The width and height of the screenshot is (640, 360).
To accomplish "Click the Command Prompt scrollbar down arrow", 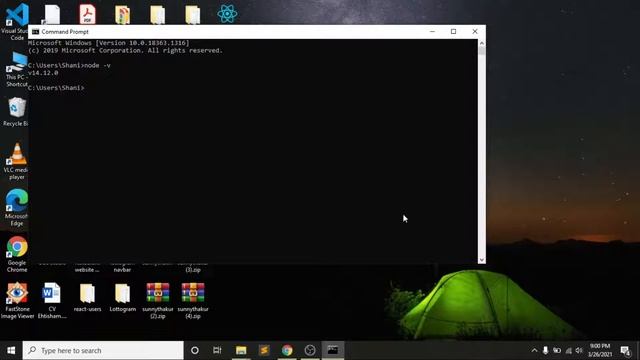I will (482, 260).
